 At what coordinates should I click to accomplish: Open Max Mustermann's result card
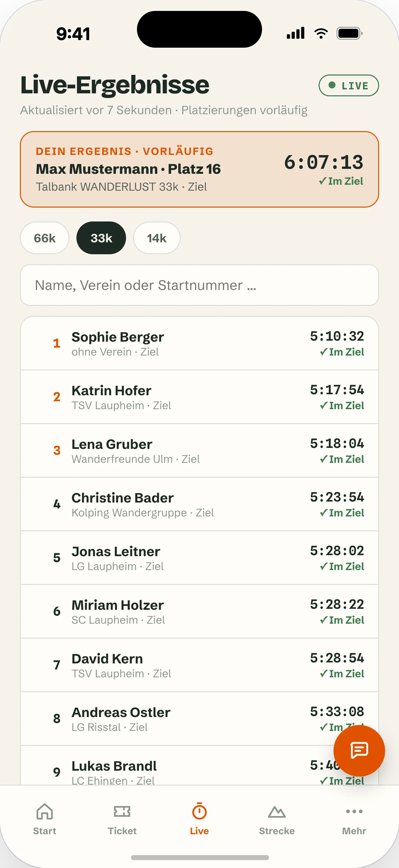199,169
